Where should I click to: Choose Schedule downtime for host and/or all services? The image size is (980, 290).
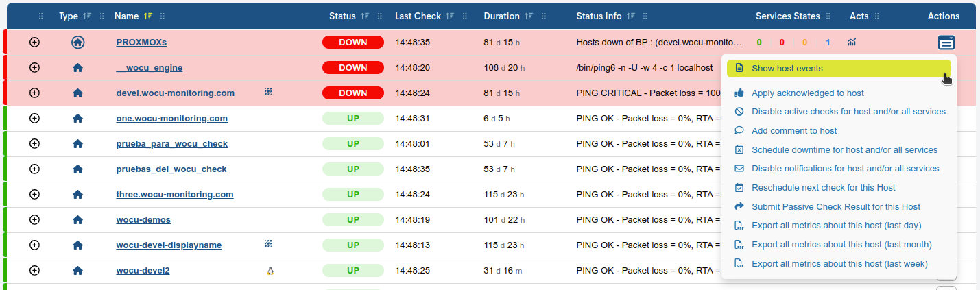(844, 149)
